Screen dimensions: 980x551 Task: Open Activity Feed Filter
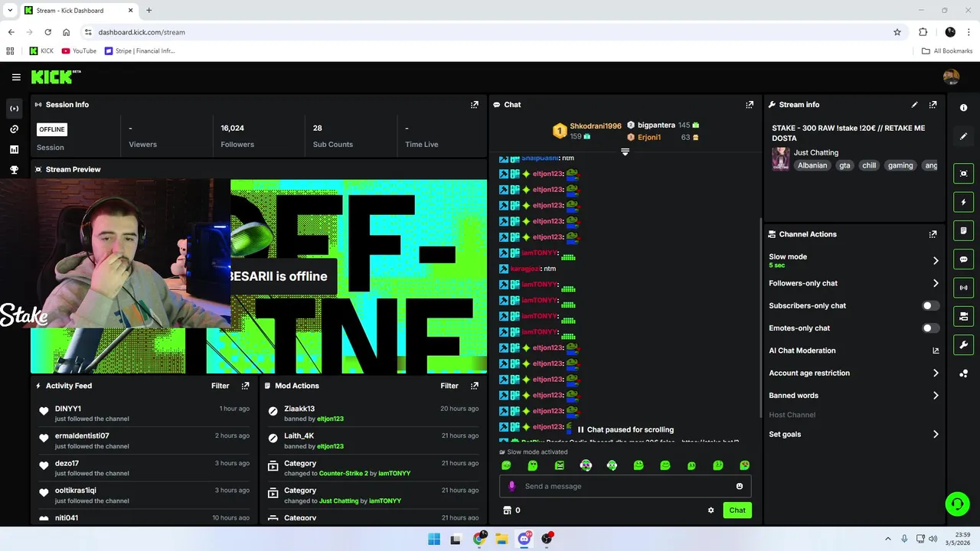point(220,386)
